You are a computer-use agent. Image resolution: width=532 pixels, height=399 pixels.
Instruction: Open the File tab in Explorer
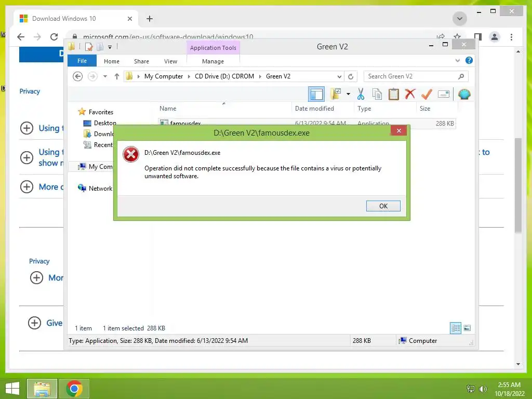click(x=82, y=61)
